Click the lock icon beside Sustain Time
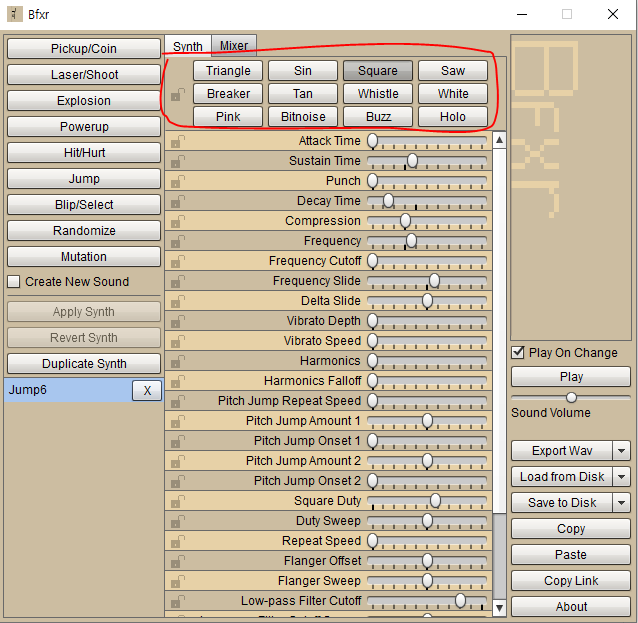 point(177,161)
